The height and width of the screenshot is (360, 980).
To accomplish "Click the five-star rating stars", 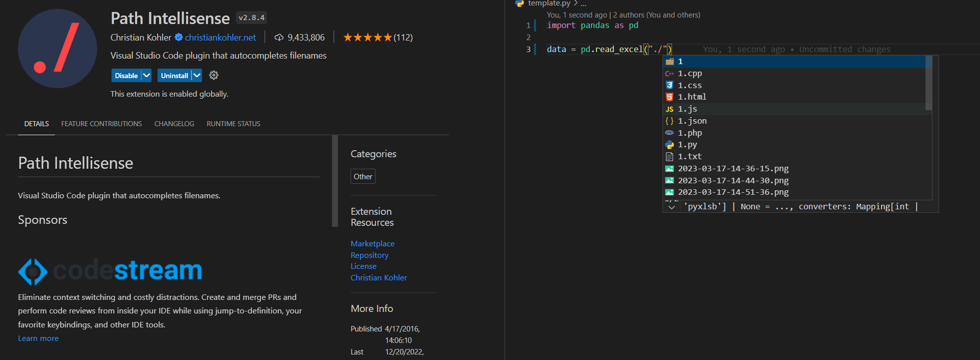I will (367, 38).
